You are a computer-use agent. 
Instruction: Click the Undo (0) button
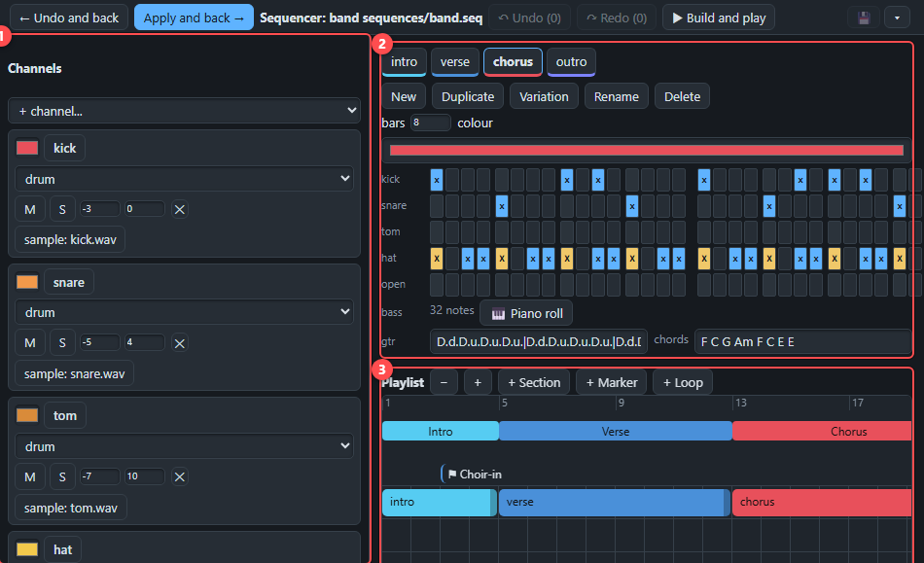pyautogui.click(x=530, y=18)
